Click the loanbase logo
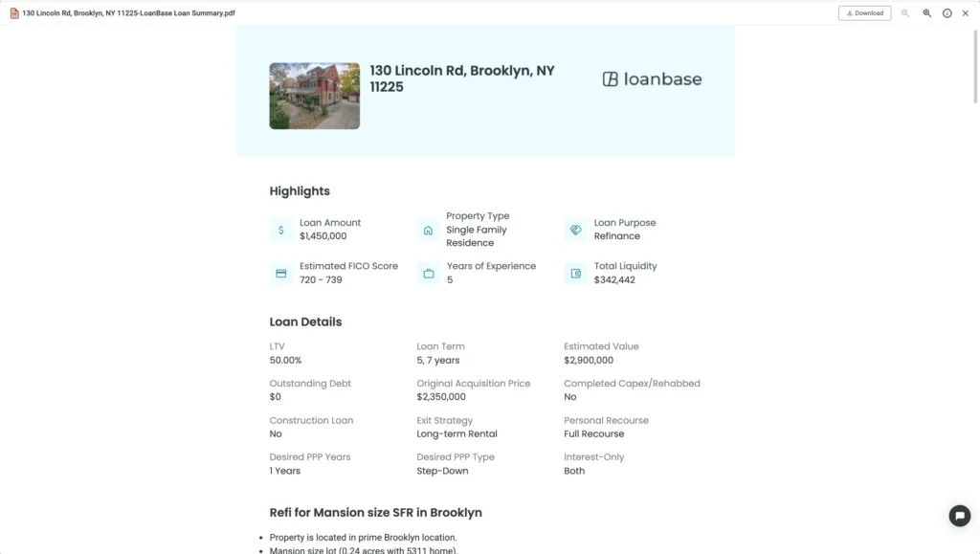This screenshot has width=980, height=554. click(x=652, y=79)
